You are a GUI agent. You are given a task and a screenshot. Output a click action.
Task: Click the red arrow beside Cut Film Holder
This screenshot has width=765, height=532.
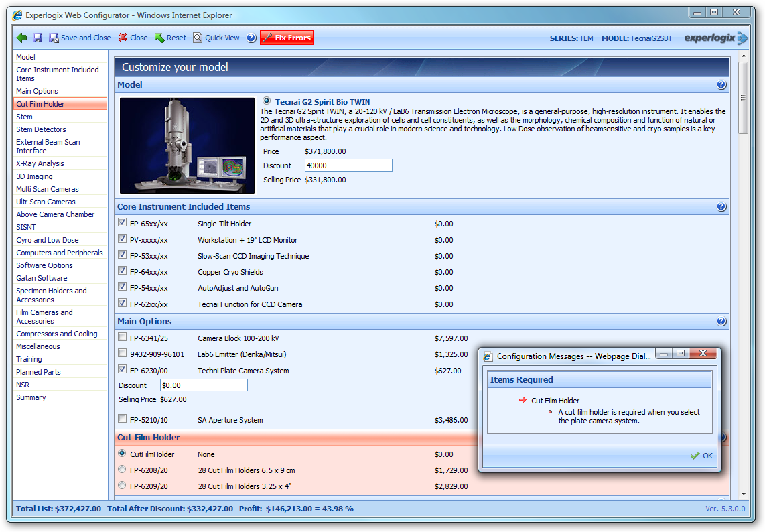click(523, 400)
